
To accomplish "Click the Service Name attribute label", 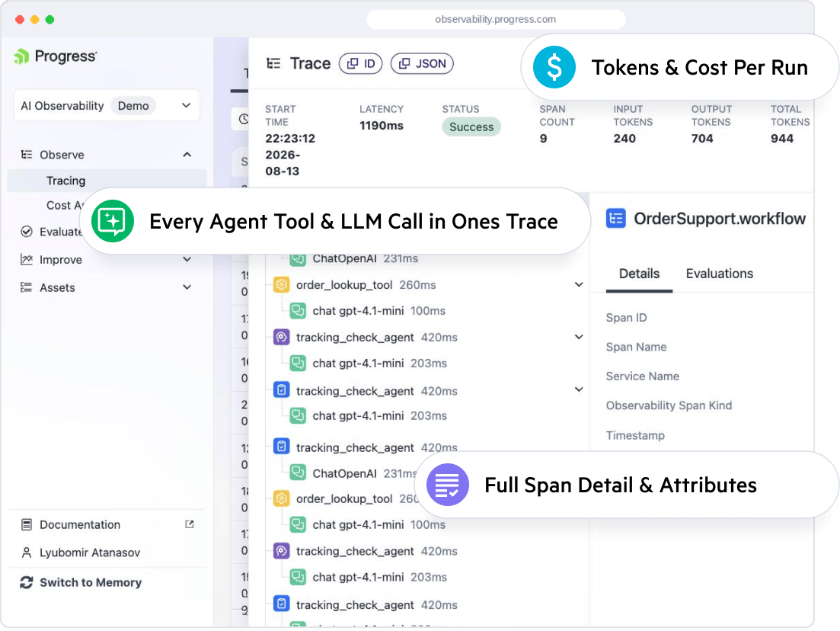I will coord(642,376).
